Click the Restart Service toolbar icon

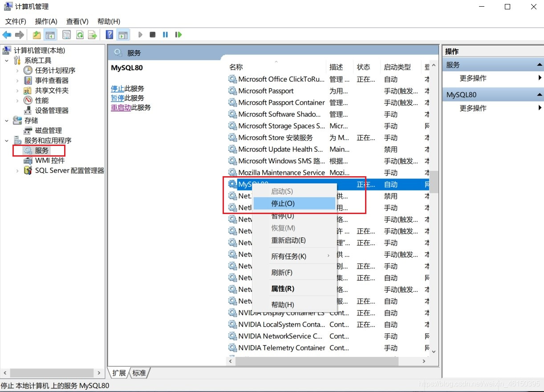pos(179,35)
